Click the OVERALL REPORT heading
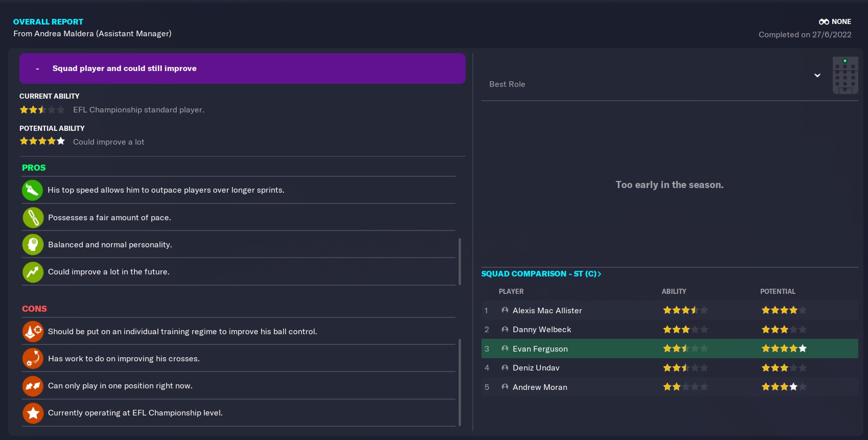This screenshot has width=868, height=440. point(48,22)
